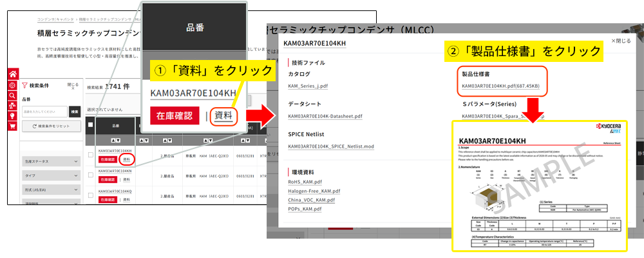Viewport: 644px width, 258px height.
Task: Expand the 形式 (JIS/EIA) dropdown
Action: [52, 189]
